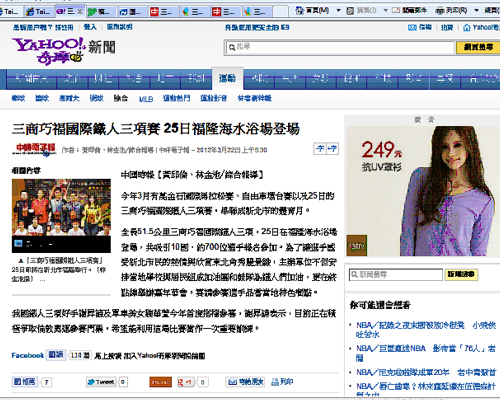The image size is (500, 400).
Task: Click the Tweet button
Action: coord(101,382)
